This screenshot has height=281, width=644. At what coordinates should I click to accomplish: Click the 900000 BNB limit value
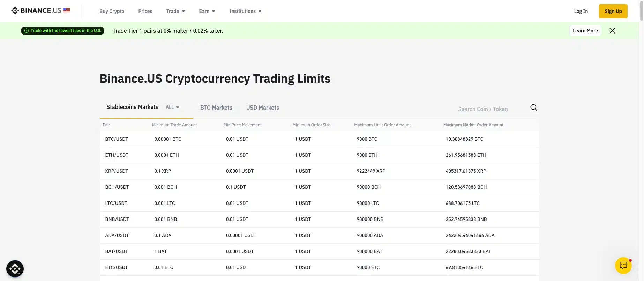coord(370,219)
